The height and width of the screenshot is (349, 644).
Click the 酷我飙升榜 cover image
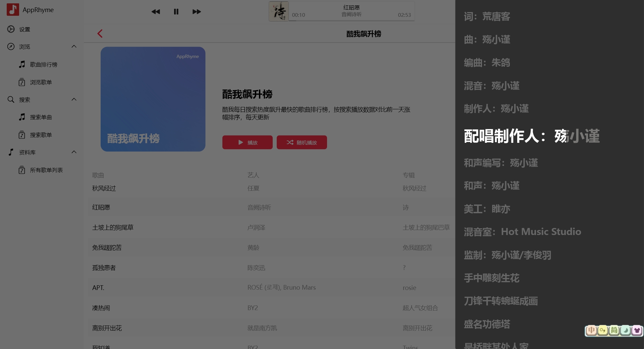click(153, 99)
